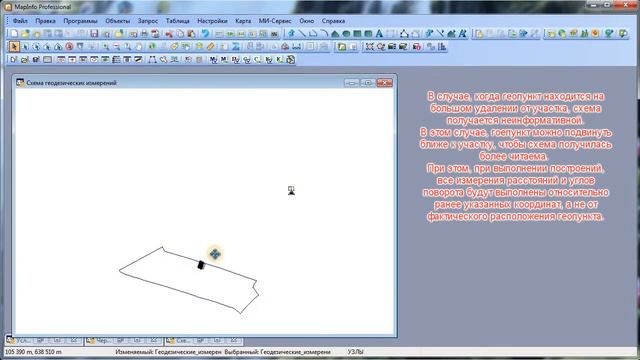Select the Symbol drawing tool
The height and width of the screenshot is (360, 640).
[x=291, y=34]
